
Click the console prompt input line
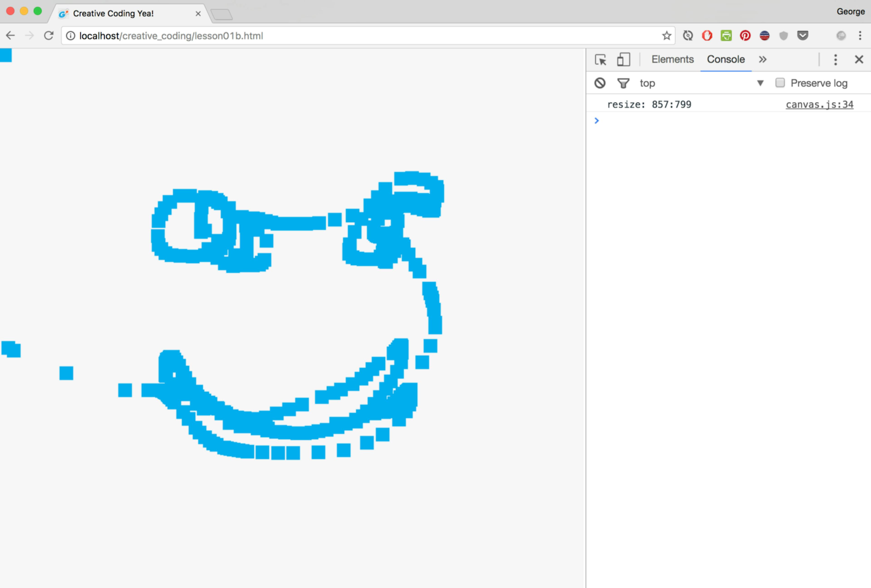(x=727, y=121)
